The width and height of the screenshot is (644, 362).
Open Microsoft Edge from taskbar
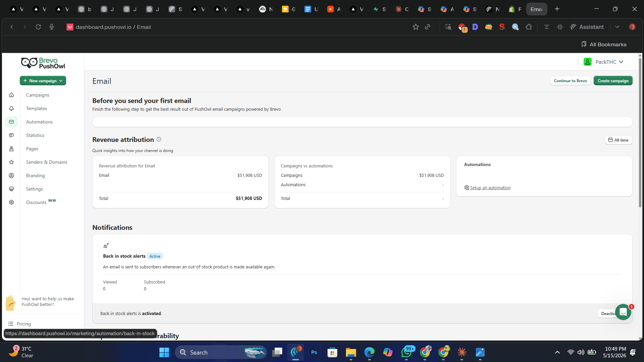coord(369,352)
